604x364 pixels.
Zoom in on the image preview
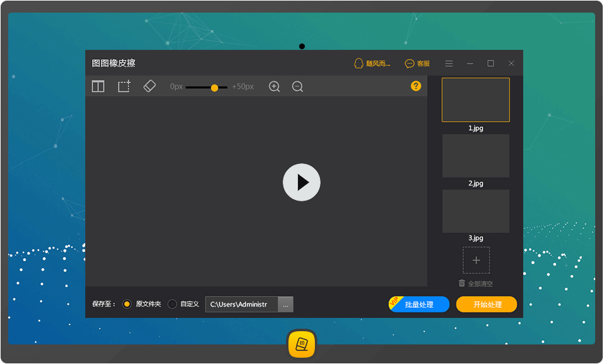tap(274, 86)
